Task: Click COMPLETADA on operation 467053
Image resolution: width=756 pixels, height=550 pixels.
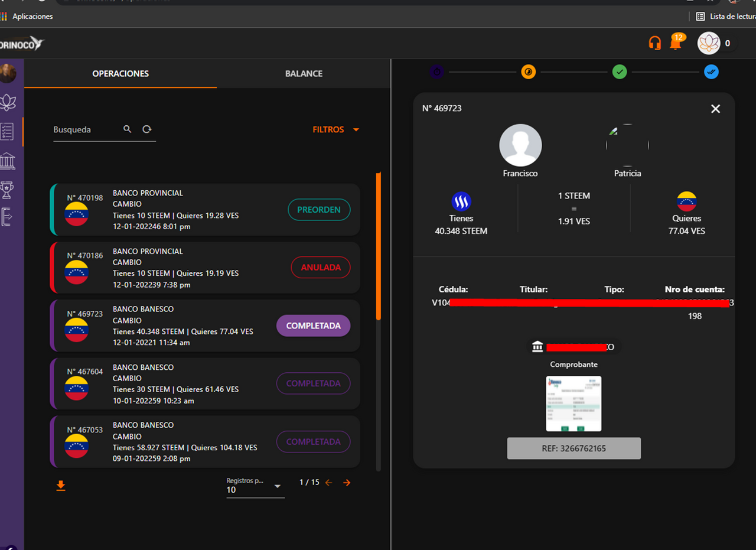Action: pyautogui.click(x=313, y=442)
